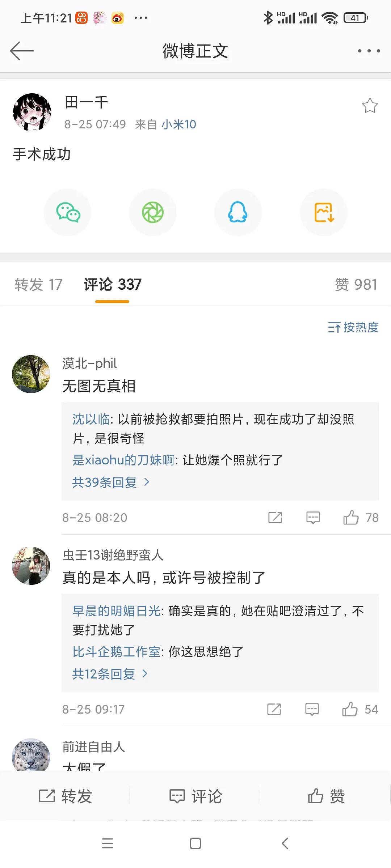Save post as image with orange icon
The image size is (391, 868).
click(x=324, y=212)
